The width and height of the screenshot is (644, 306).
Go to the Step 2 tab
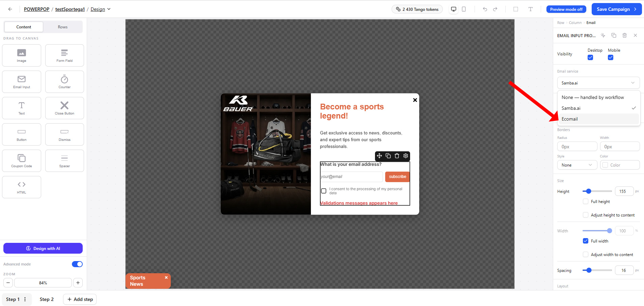click(x=47, y=299)
